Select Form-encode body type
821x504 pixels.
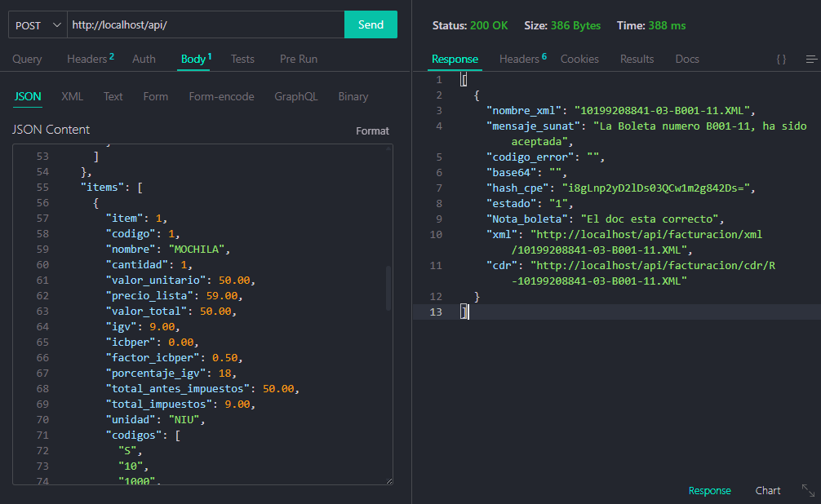pos(221,96)
